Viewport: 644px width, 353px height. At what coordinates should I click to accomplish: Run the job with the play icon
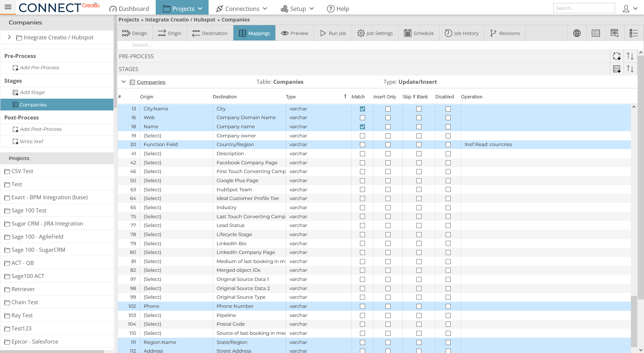pyautogui.click(x=322, y=33)
